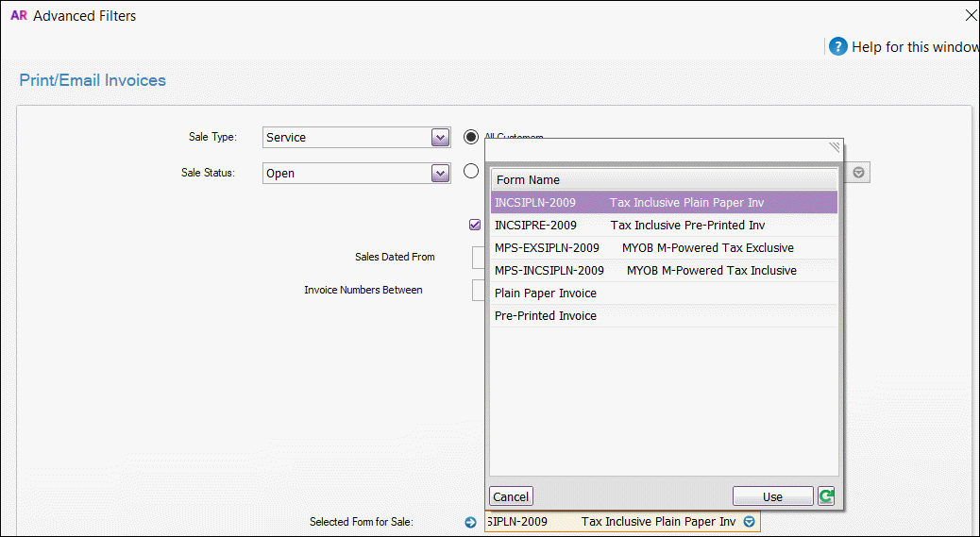Click the Sale Type label

pyautogui.click(x=213, y=137)
